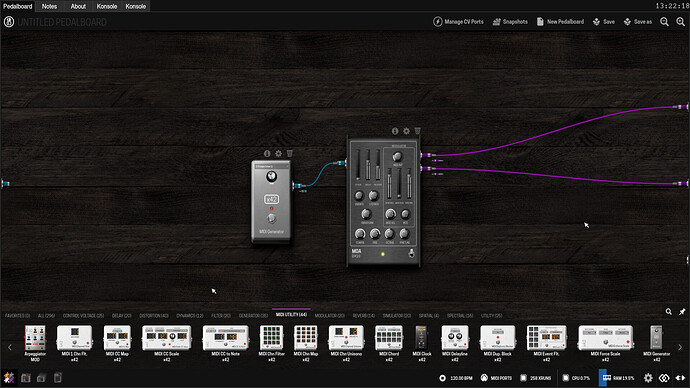690x388 pixels.
Task: Click the network status icon beside settings gear
Action: (x=664, y=377)
